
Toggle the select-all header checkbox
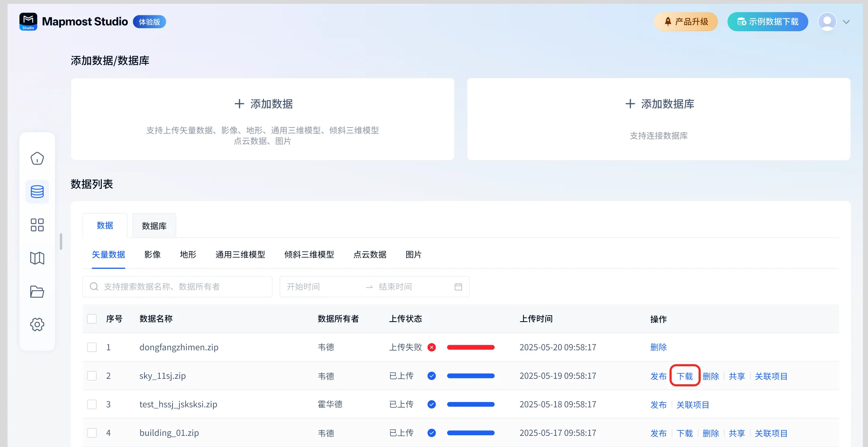92,319
